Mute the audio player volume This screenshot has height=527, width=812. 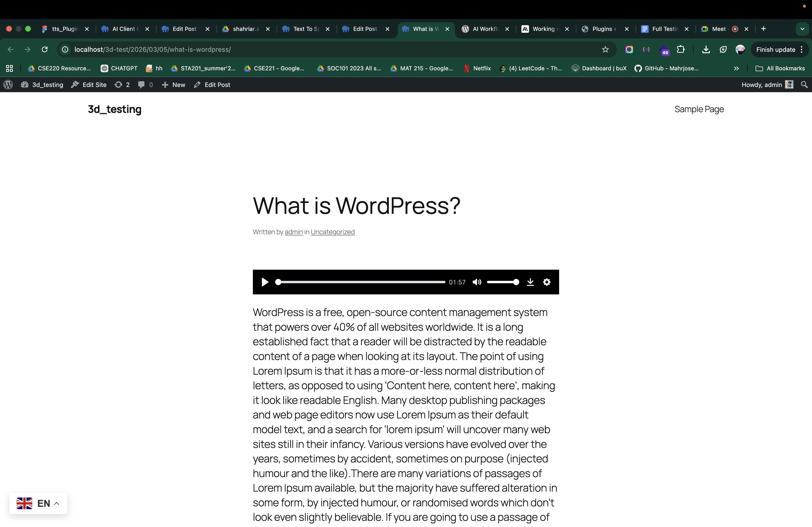(477, 282)
